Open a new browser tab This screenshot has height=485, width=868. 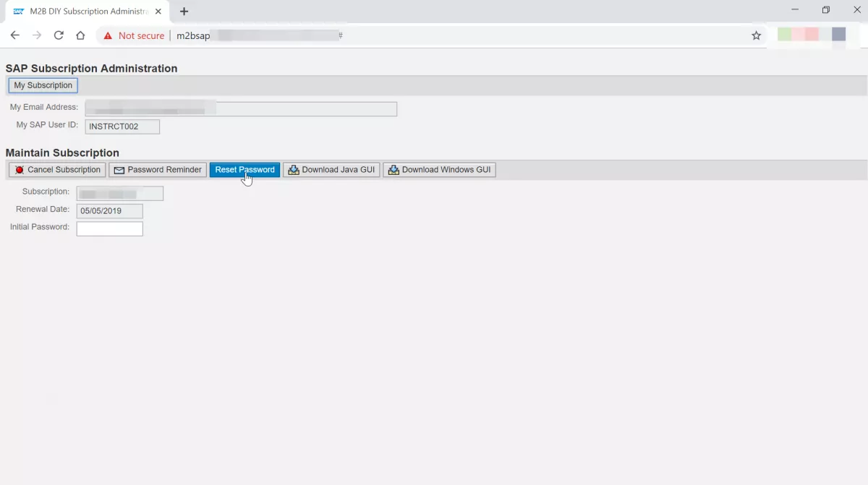click(184, 12)
